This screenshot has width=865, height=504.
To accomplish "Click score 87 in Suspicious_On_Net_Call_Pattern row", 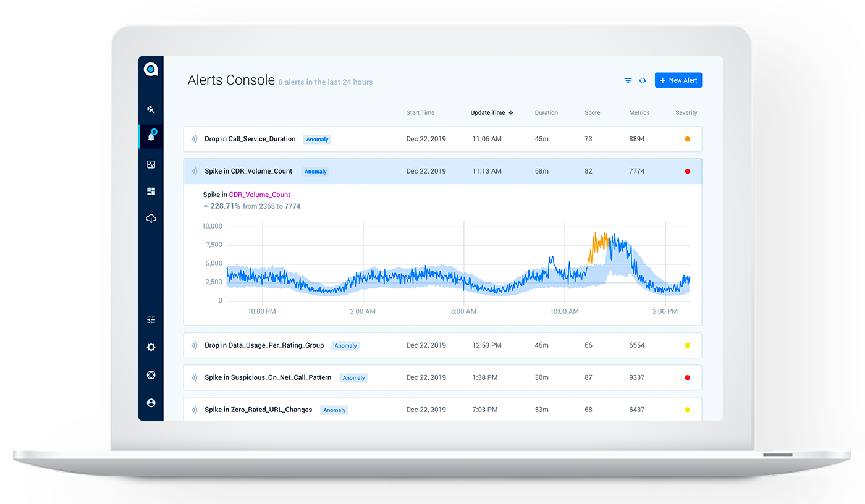I will pyautogui.click(x=588, y=377).
